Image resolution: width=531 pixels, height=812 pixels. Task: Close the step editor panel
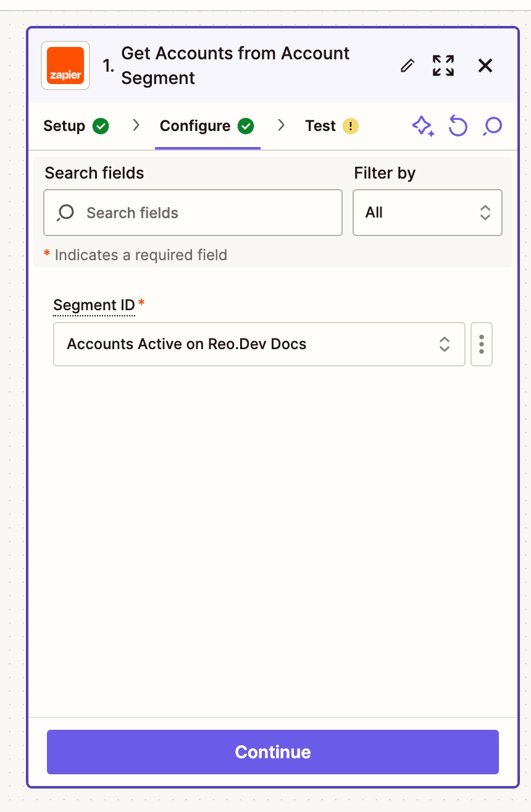coord(485,66)
